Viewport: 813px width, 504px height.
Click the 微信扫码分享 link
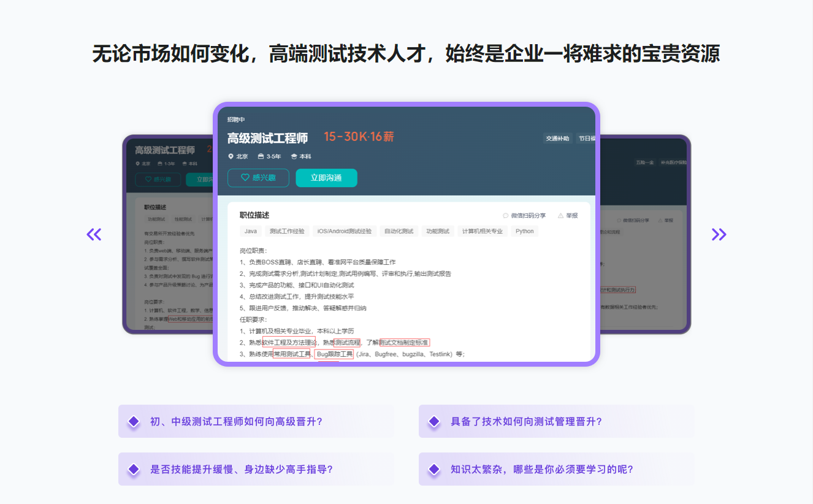pyautogui.click(x=528, y=216)
